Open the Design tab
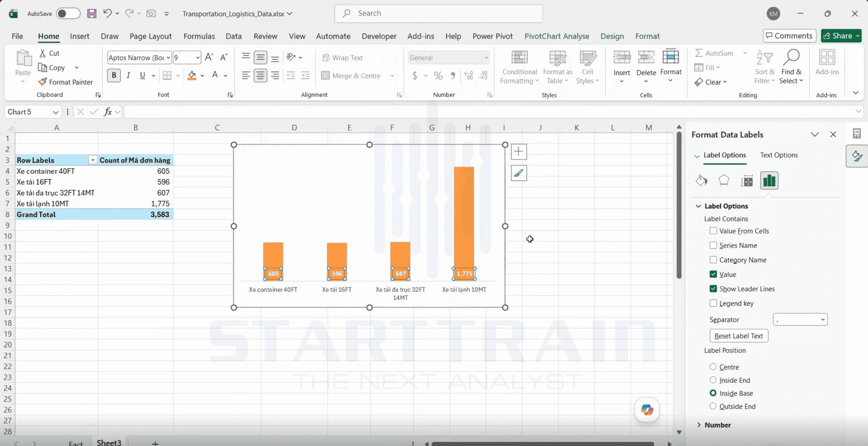The height and width of the screenshot is (446, 868). [612, 36]
